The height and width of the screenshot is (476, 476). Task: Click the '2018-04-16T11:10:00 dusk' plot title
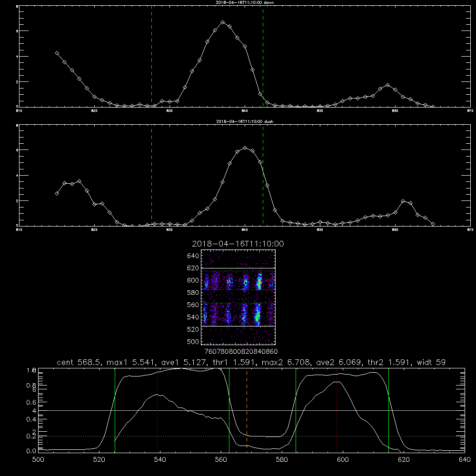(245, 121)
